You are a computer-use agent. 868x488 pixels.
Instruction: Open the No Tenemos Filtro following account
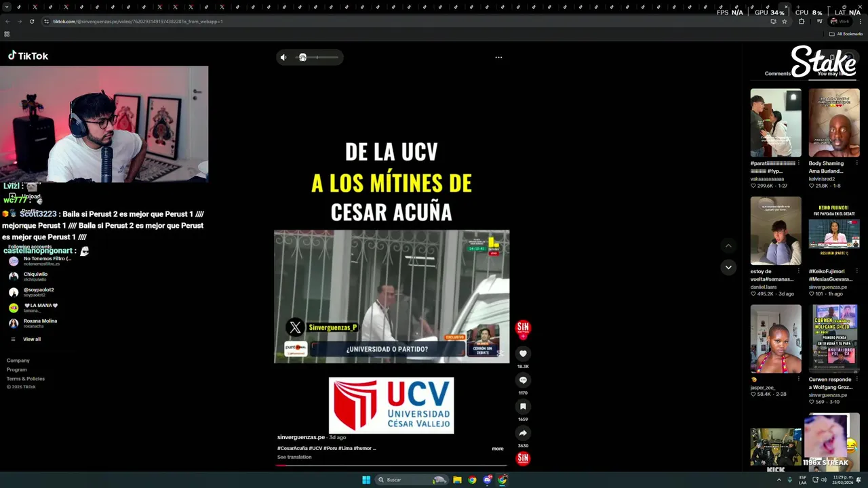[x=41, y=261]
